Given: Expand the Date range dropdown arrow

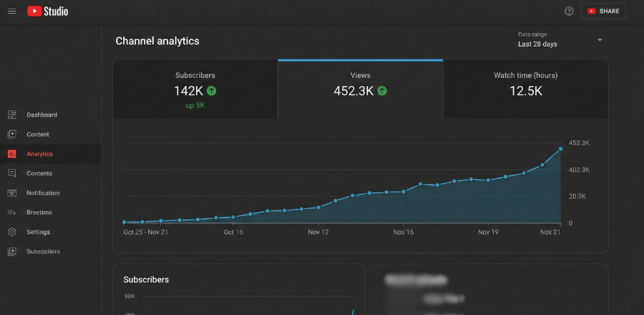Looking at the screenshot, I should 600,39.
